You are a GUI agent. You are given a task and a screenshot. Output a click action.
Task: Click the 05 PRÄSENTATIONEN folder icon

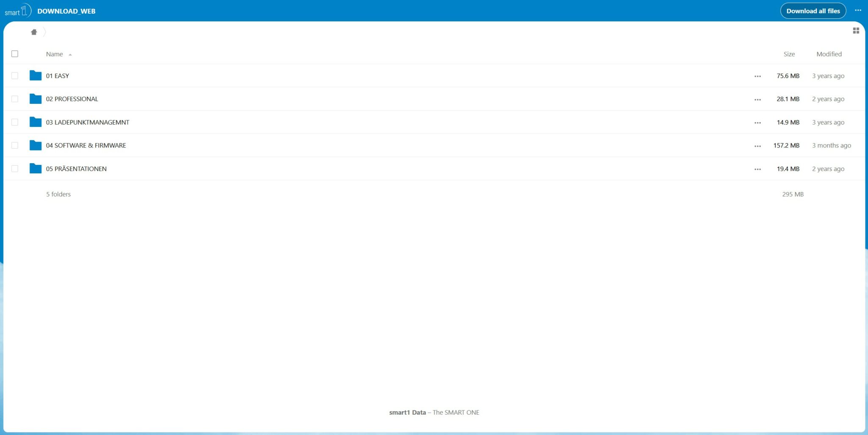coord(36,169)
